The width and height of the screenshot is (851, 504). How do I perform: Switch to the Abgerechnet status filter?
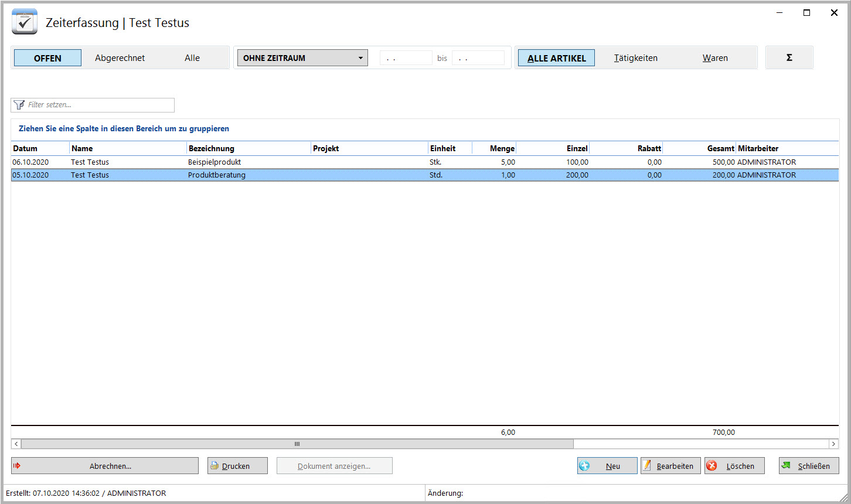tap(120, 58)
